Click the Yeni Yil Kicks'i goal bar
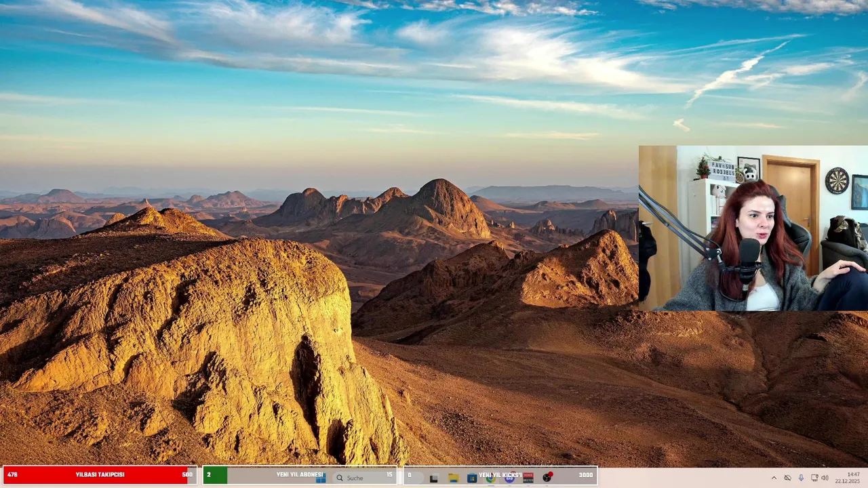The image size is (868, 488). (500, 474)
